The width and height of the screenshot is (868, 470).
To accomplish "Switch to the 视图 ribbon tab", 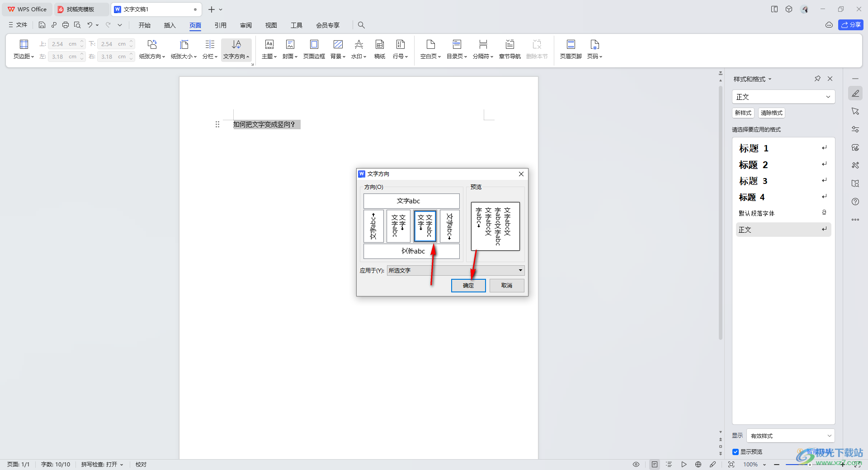I will pos(271,25).
